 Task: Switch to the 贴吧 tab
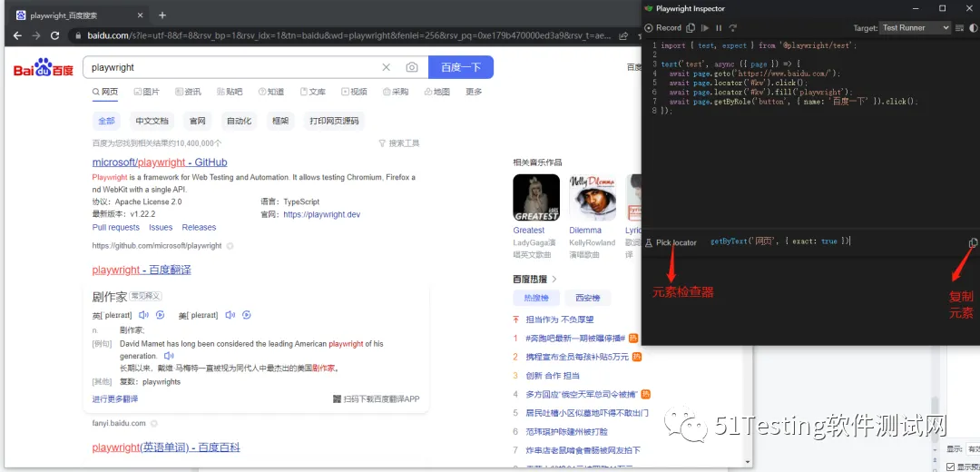(x=230, y=92)
